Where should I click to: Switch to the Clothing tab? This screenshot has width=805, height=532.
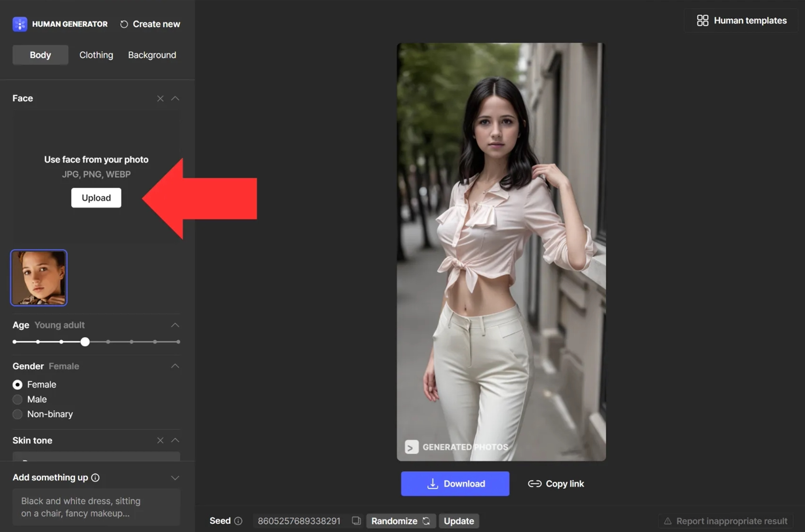tap(96, 55)
